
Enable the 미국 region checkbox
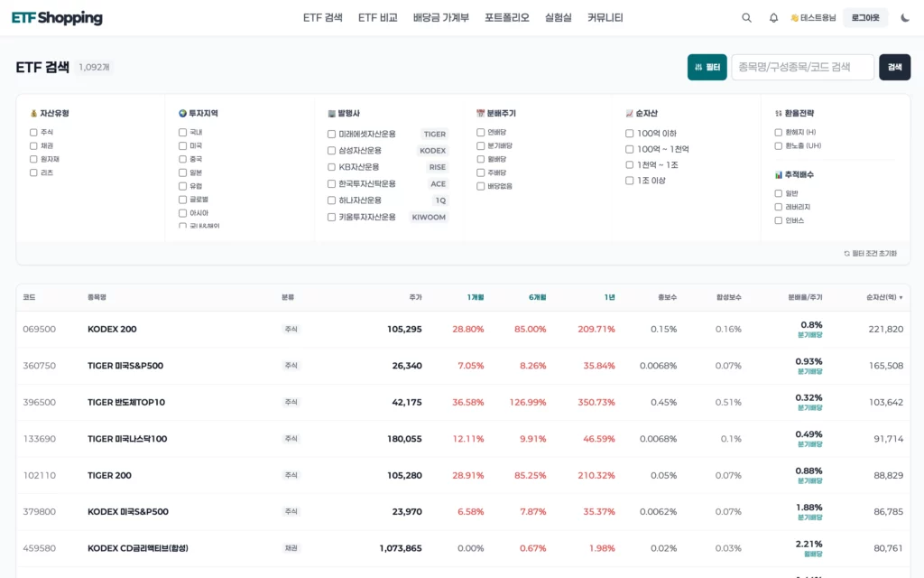182,145
